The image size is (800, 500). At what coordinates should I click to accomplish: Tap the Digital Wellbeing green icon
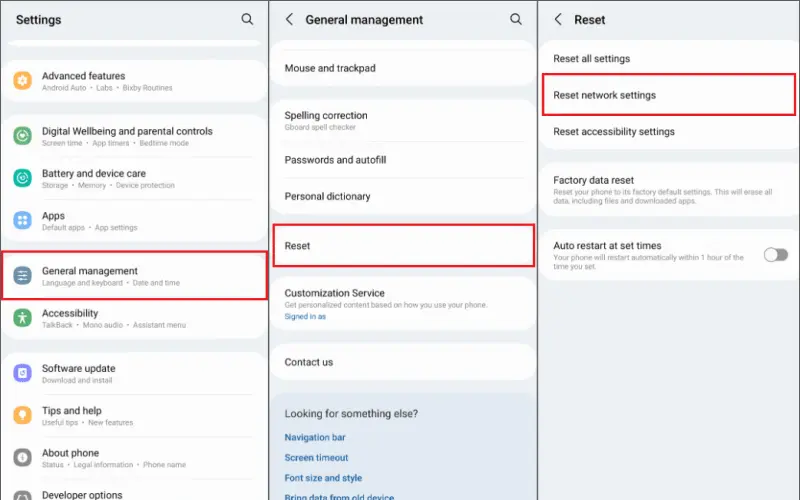[23, 136]
